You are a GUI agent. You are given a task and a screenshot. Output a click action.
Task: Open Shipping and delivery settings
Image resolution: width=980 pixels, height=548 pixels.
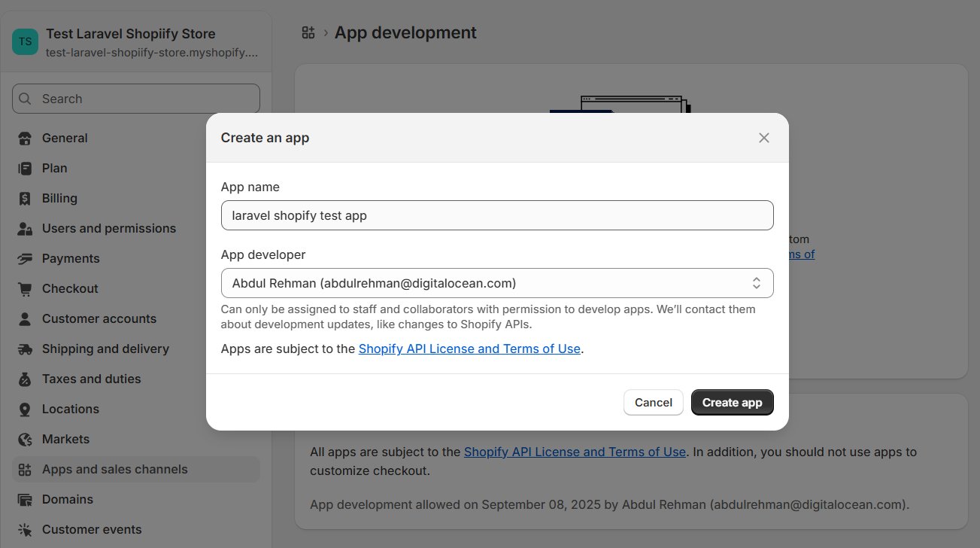tap(136, 349)
